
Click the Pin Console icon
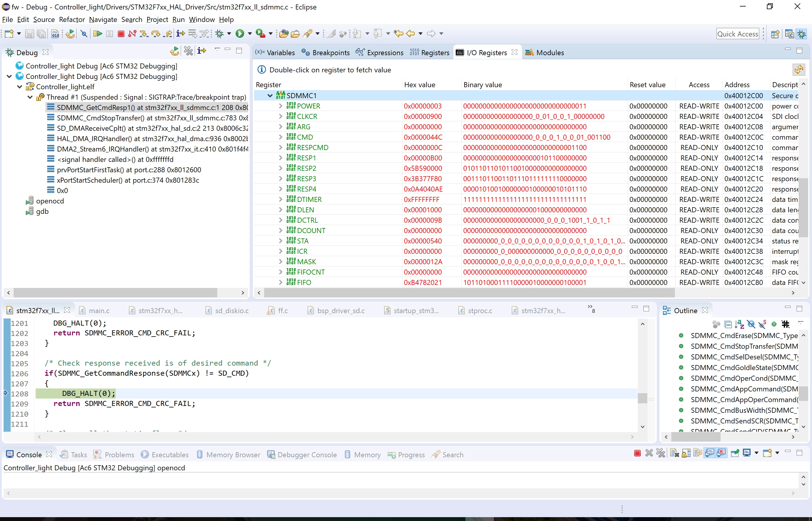(x=735, y=453)
